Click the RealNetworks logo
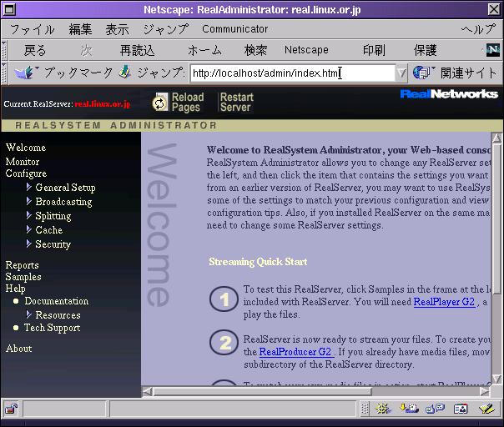504x427 pixels. [449, 94]
